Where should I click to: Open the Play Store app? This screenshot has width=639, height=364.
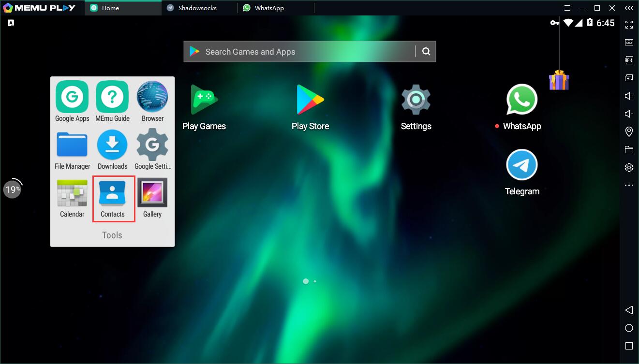pyautogui.click(x=310, y=100)
